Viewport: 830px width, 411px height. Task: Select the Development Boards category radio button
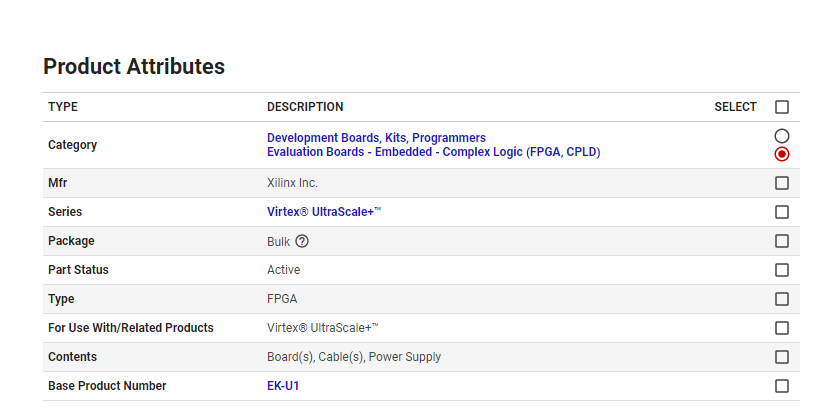(782, 136)
